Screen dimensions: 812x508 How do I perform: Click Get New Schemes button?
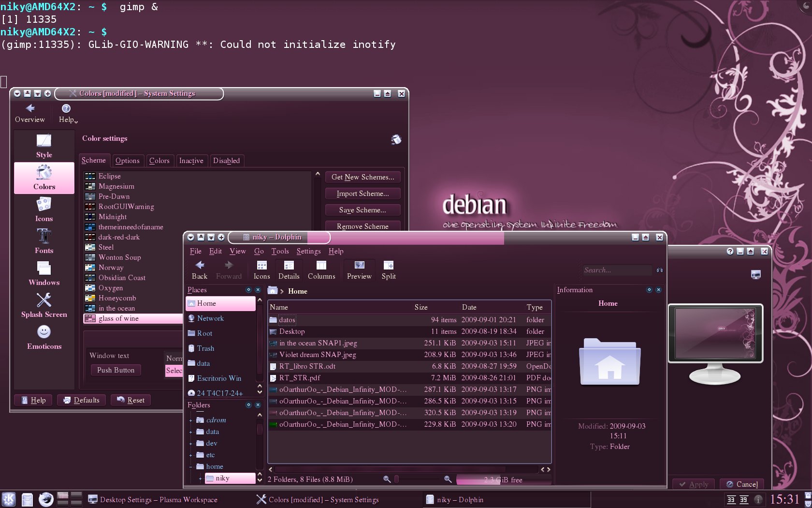(x=363, y=177)
